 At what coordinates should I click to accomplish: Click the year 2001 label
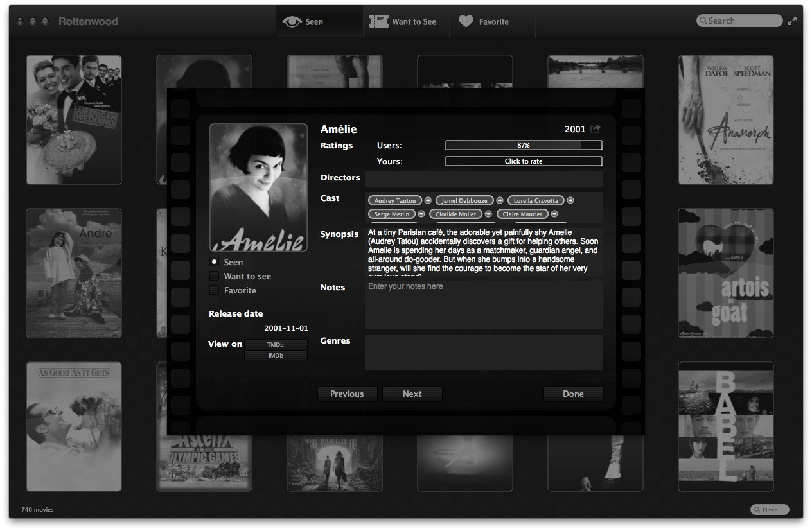[575, 129]
